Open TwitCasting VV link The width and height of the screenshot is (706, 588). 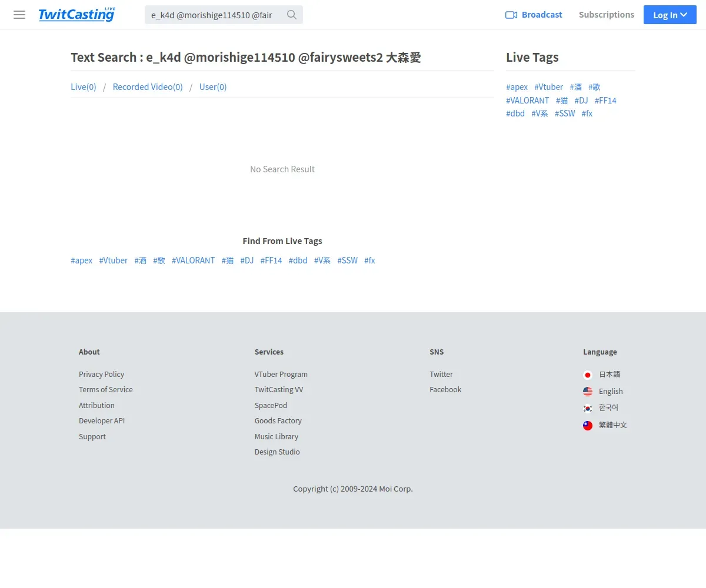279,390
